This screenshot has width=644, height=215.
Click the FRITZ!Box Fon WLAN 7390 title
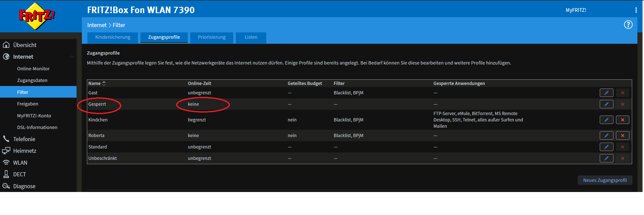pyautogui.click(x=141, y=10)
